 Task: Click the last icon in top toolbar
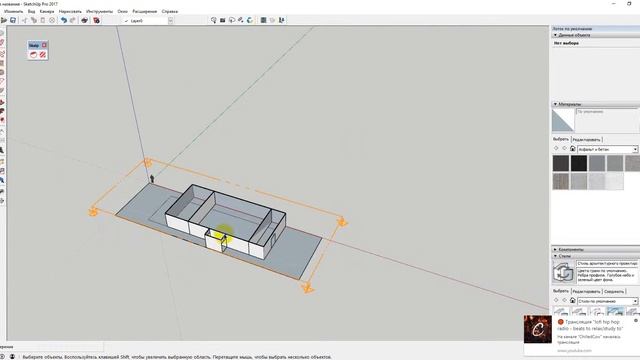pos(282,20)
